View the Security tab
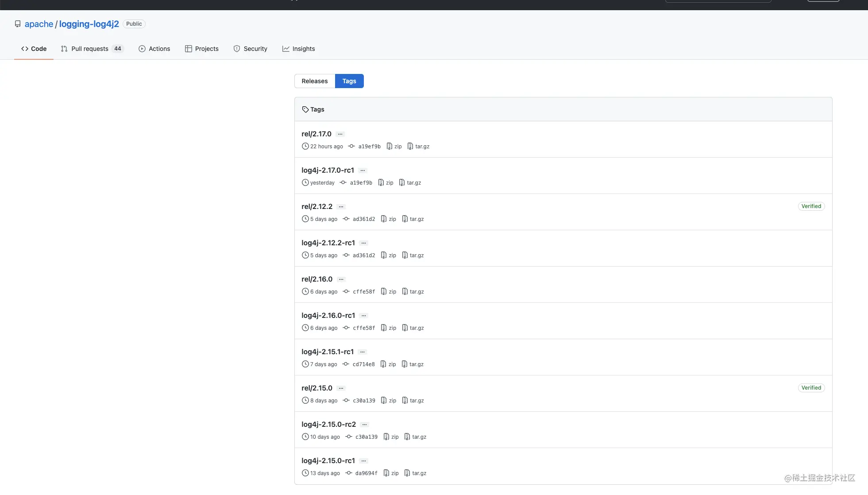Viewport: 868px width, 495px height. (251, 49)
